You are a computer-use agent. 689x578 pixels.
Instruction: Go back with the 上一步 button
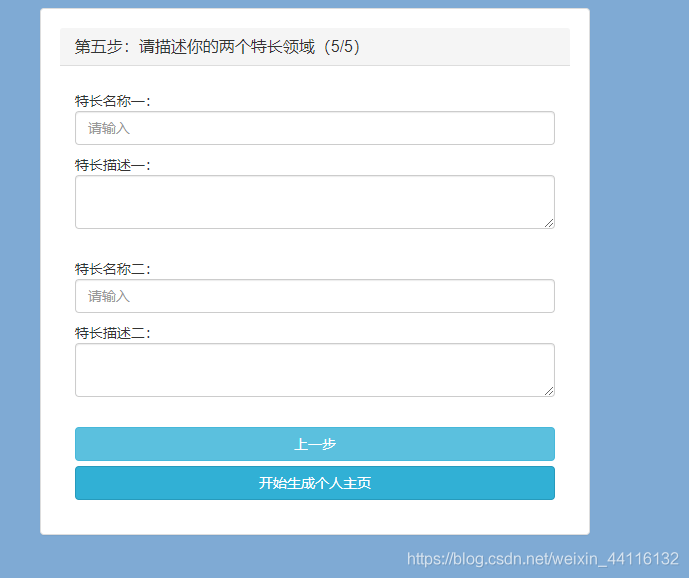(x=315, y=444)
